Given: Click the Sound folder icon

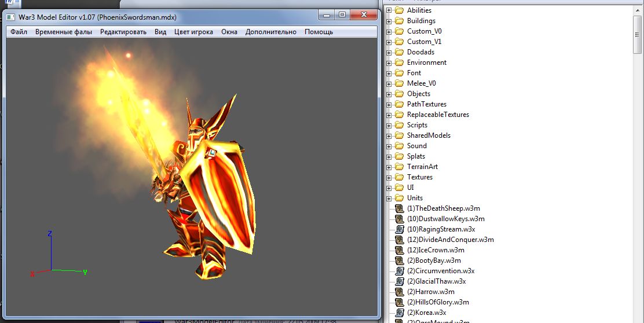Looking at the screenshot, I should 399,146.
